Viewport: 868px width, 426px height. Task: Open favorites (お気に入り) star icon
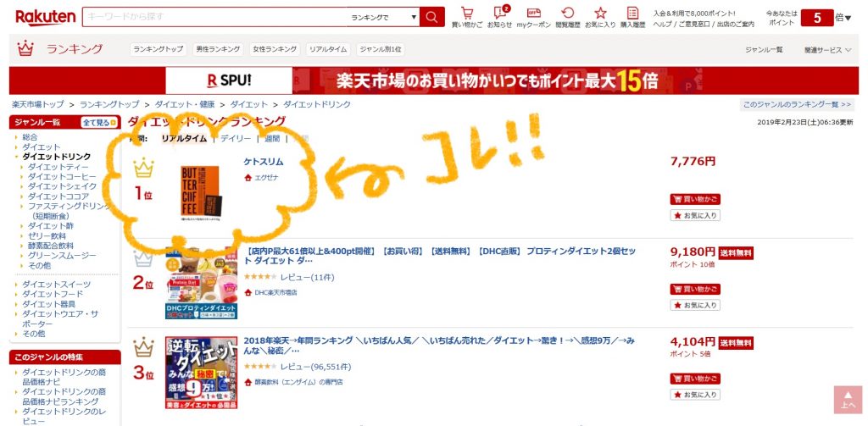click(x=600, y=15)
